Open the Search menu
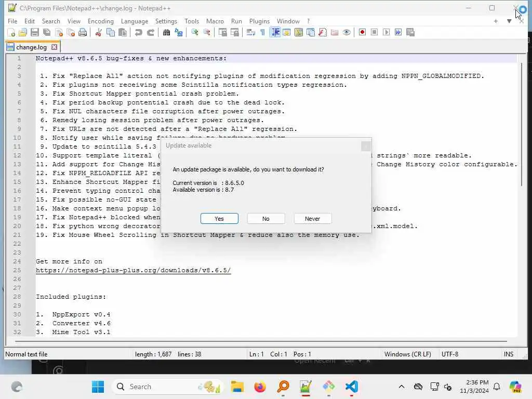Viewport: 532px width, 399px height. click(x=51, y=21)
